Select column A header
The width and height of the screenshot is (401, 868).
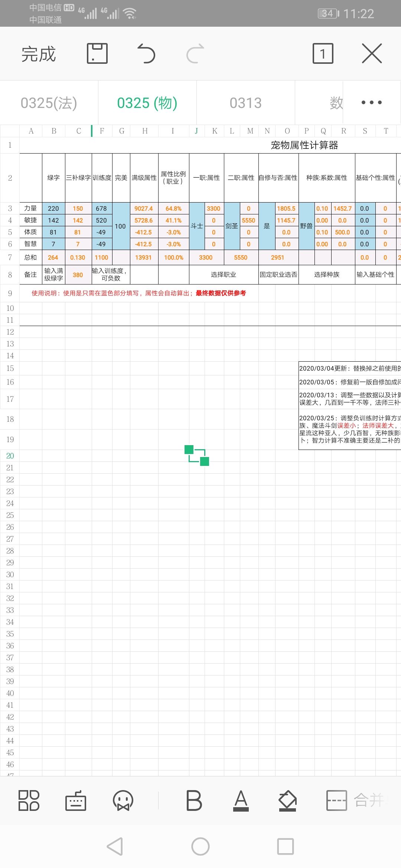[31, 131]
